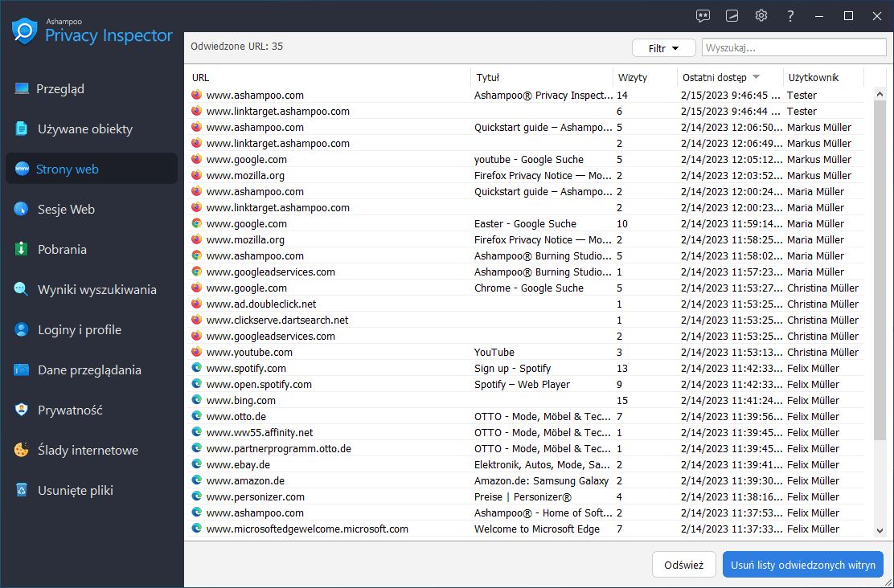Viewport: 894px width, 588px height.
Task: Sort by Wizyty column header
Action: click(646, 77)
